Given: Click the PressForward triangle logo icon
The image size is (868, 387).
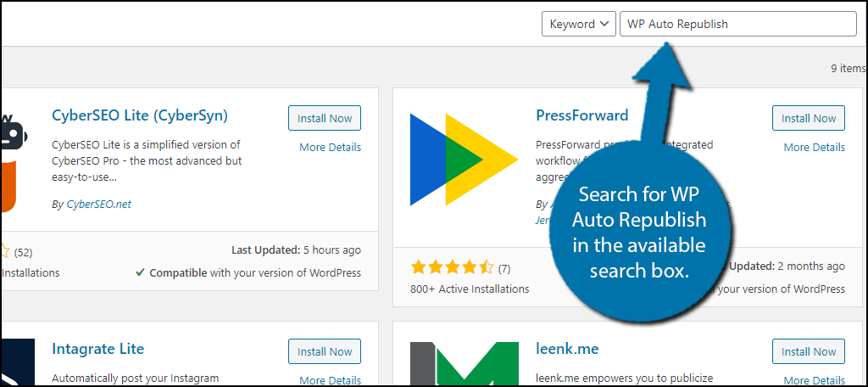Looking at the screenshot, I should point(464,159).
